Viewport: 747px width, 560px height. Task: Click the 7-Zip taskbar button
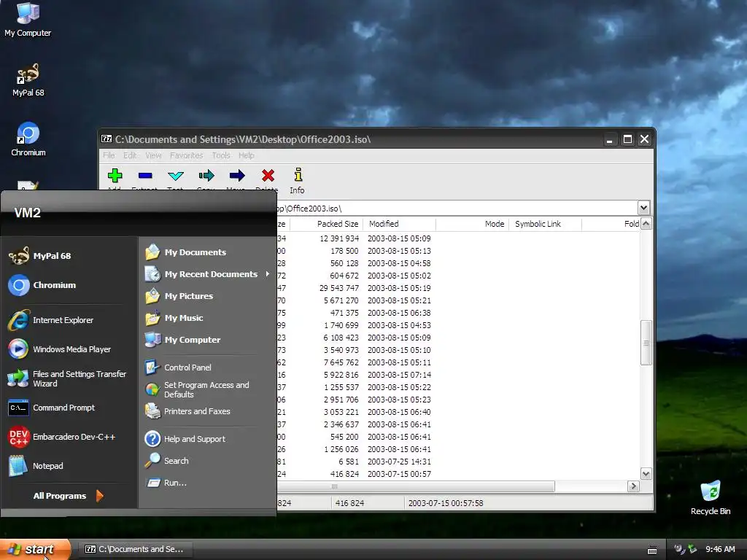[135, 549]
